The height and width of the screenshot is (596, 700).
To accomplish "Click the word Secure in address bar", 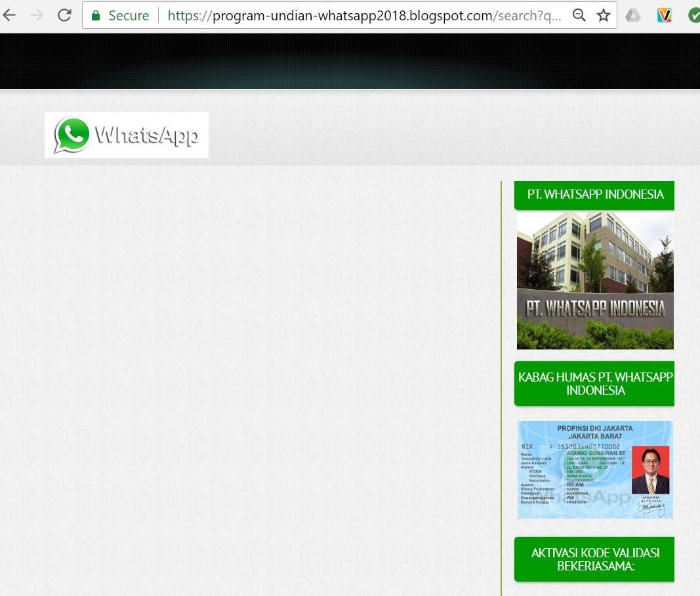I will [x=129, y=16].
